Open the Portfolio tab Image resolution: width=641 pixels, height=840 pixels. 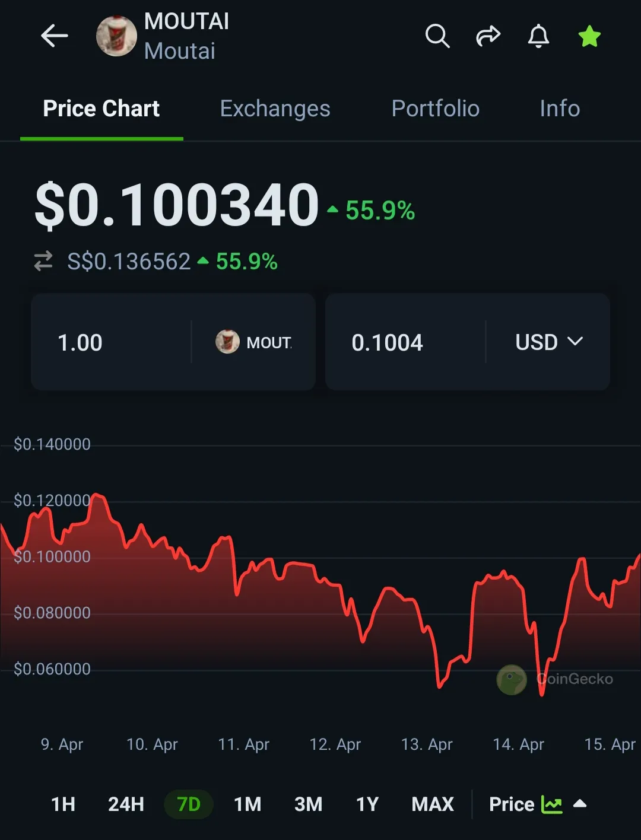[435, 109]
